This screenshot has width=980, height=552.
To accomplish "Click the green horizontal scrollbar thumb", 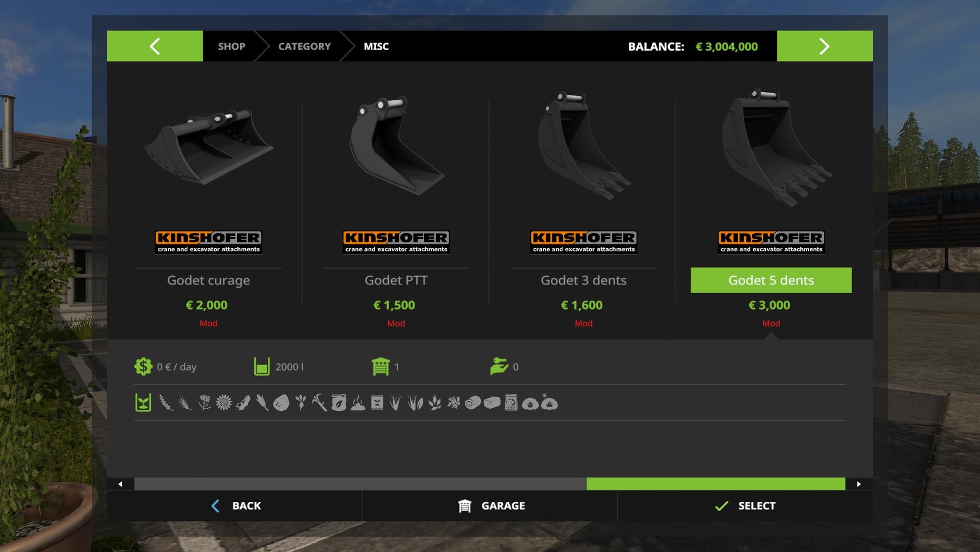I will point(715,484).
